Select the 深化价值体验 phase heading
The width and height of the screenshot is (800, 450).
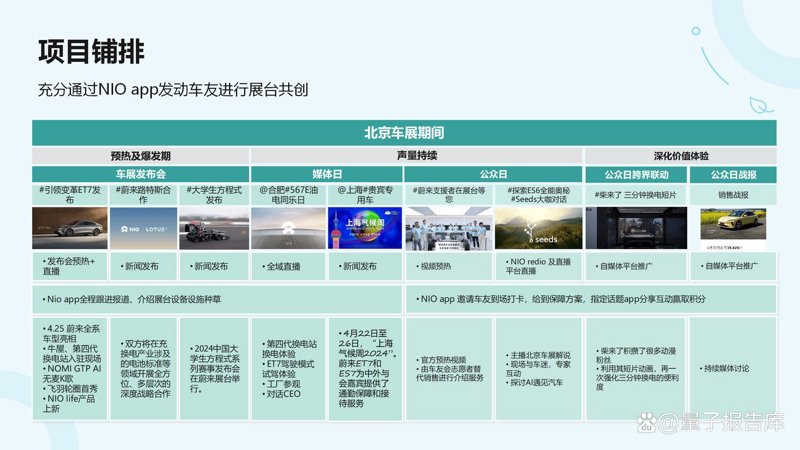(681, 156)
